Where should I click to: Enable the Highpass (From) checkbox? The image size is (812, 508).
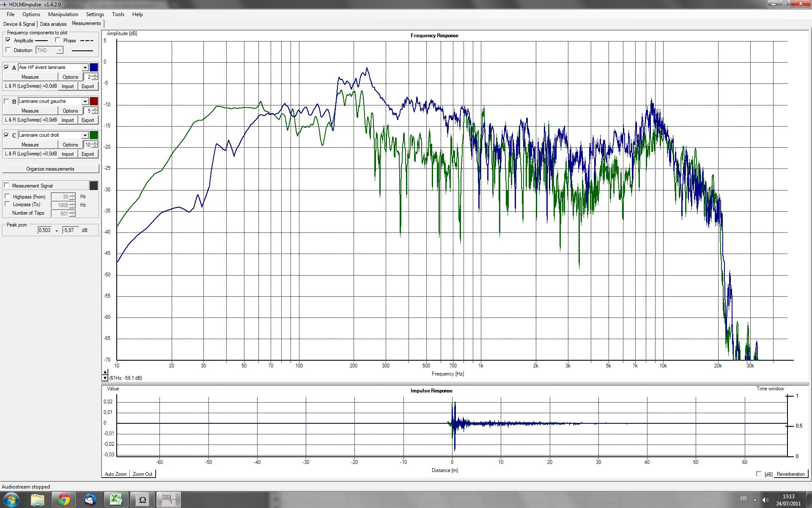tap(7, 196)
